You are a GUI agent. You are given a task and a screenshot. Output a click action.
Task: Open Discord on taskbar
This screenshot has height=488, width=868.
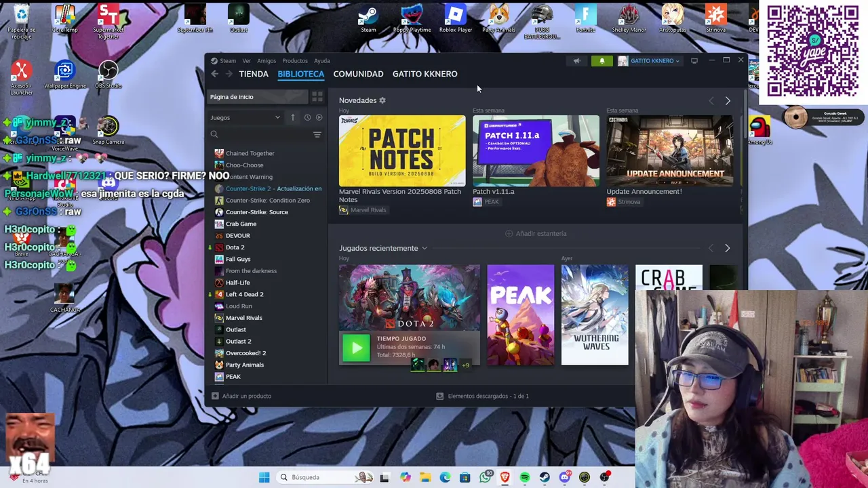[565, 477]
